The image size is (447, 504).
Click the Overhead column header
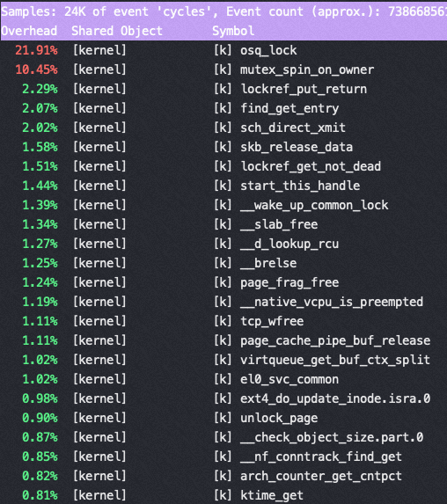click(x=29, y=31)
